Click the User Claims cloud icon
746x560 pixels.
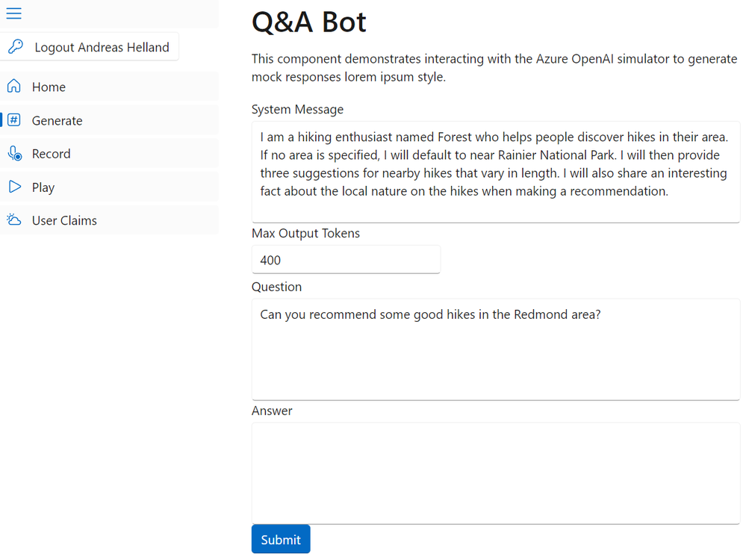coord(13,220)
